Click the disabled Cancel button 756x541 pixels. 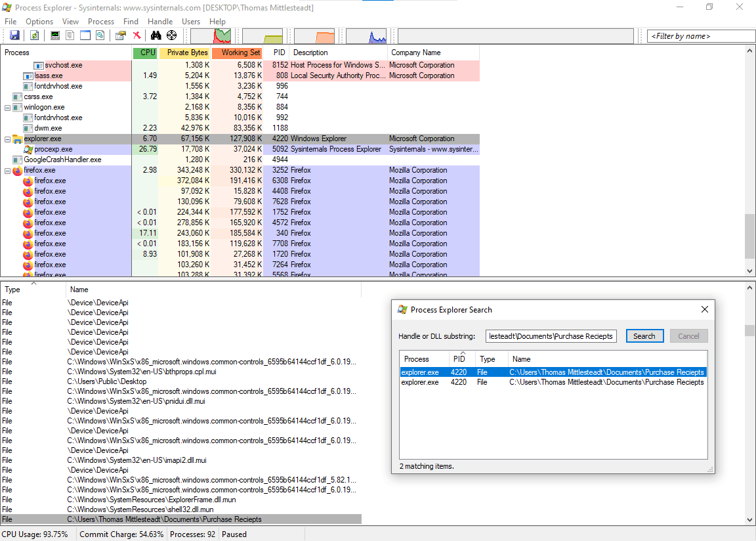(x=688, y=336)
